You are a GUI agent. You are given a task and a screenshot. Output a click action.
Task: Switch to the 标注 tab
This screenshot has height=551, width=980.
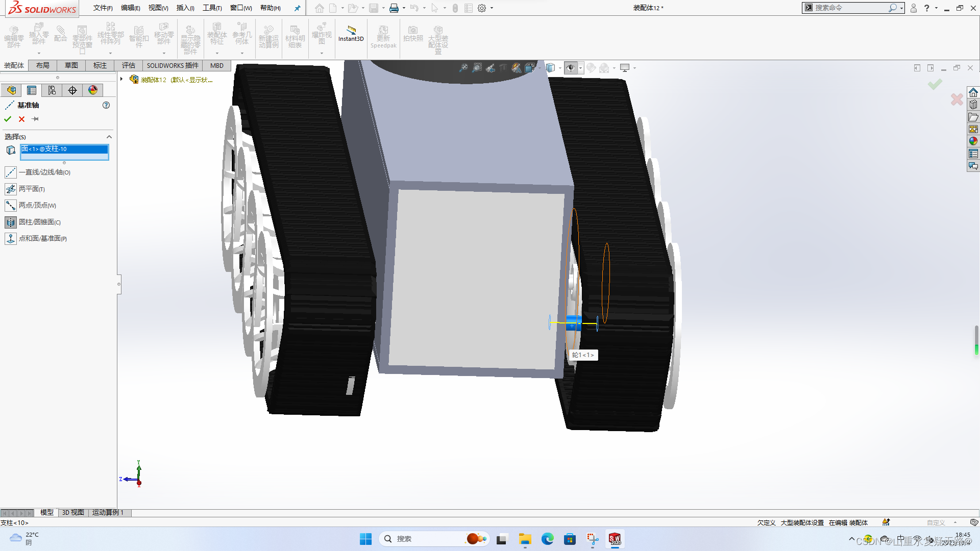[100, 65]
